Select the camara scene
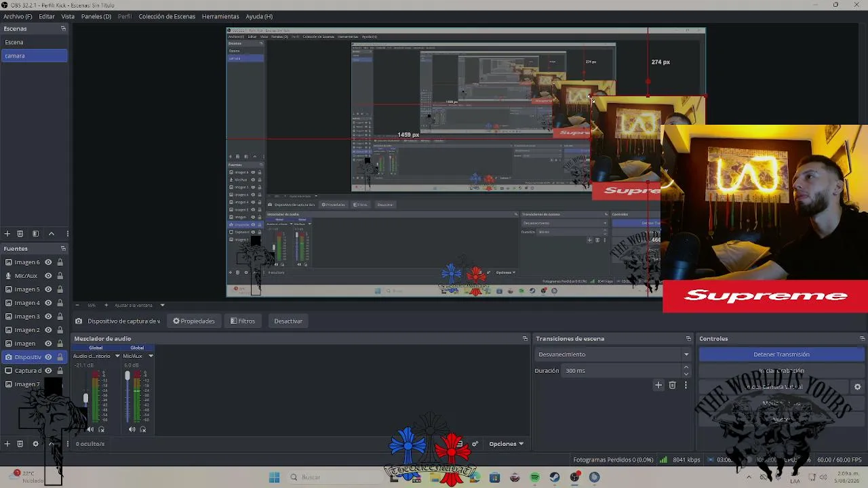 (x=34, y=56)
